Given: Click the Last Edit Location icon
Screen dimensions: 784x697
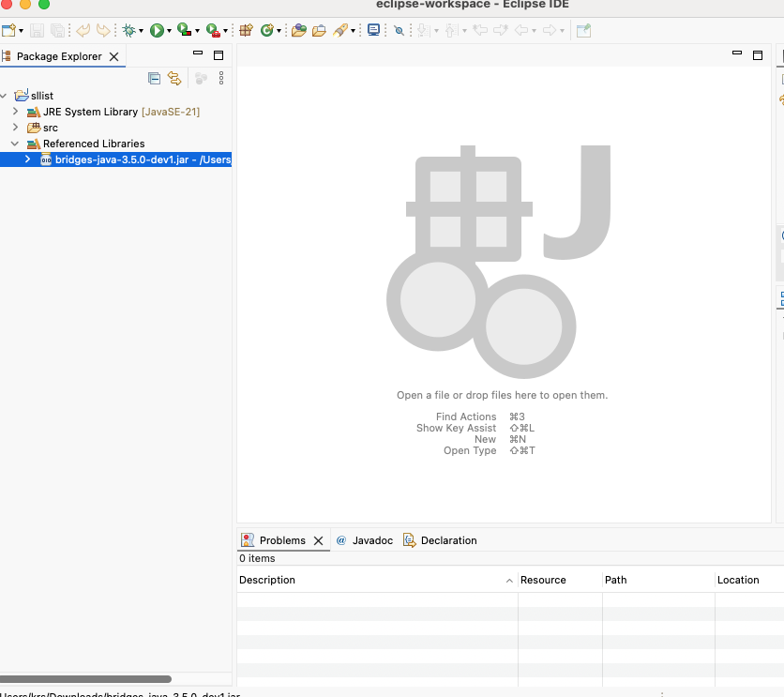Looking at the screenshot, I should point(480,31).
